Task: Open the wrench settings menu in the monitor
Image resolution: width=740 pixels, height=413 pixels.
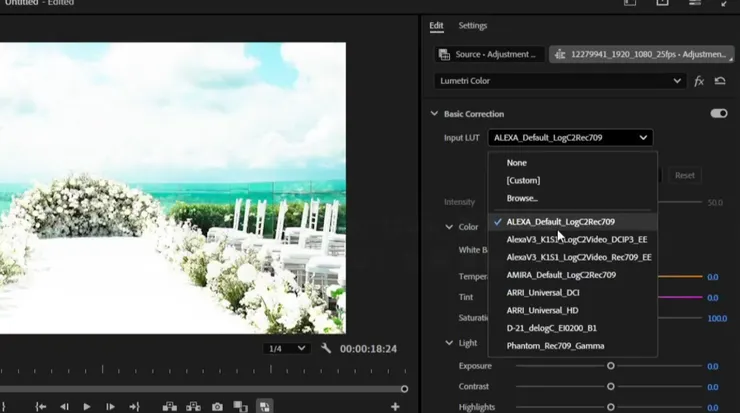Action: [x=327, y=348]
